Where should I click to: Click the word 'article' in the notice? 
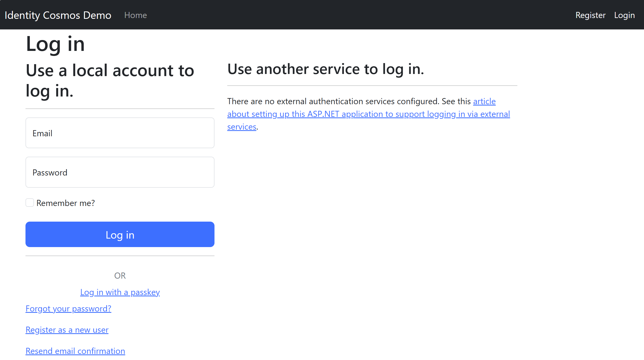[484, 101]
